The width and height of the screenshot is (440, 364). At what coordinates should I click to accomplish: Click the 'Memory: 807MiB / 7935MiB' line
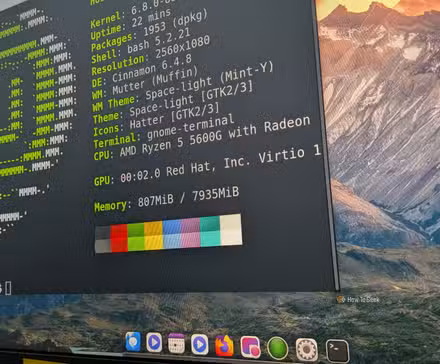(167, 199)
